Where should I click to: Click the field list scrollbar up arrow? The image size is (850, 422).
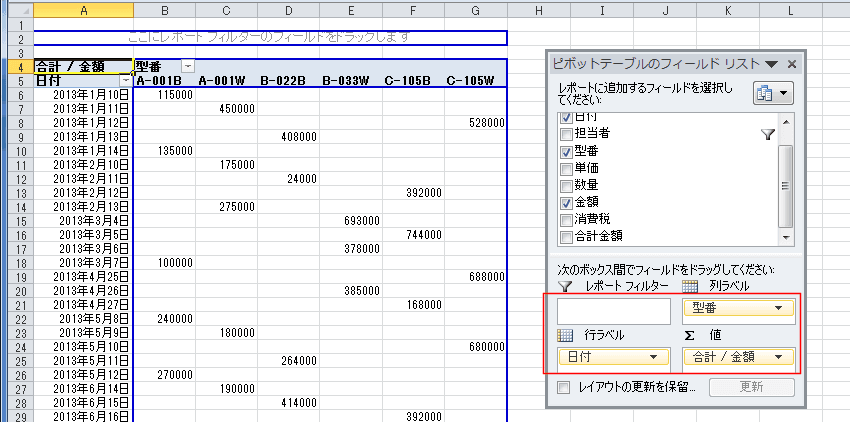click(785, 122)
